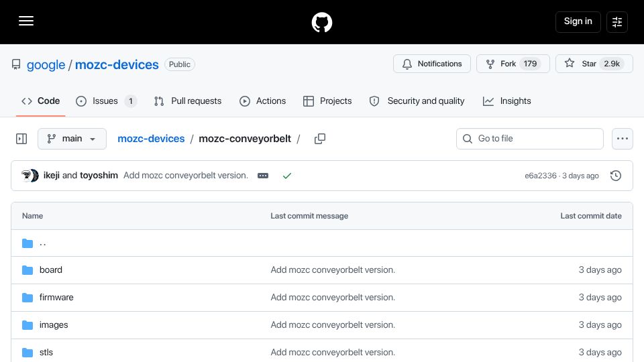This screenshot has width=644, height=362.
Task: Click the Sign in button
Action: [x=578, y=21]
